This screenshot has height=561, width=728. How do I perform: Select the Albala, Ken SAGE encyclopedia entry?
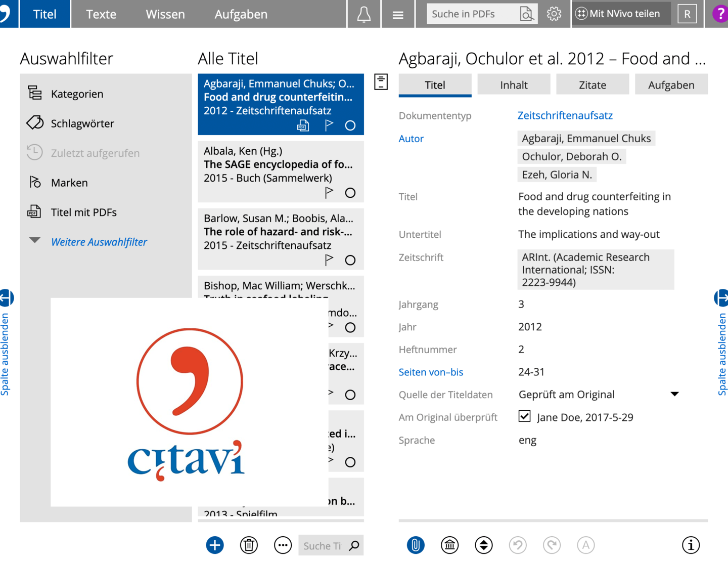point(281,171)
